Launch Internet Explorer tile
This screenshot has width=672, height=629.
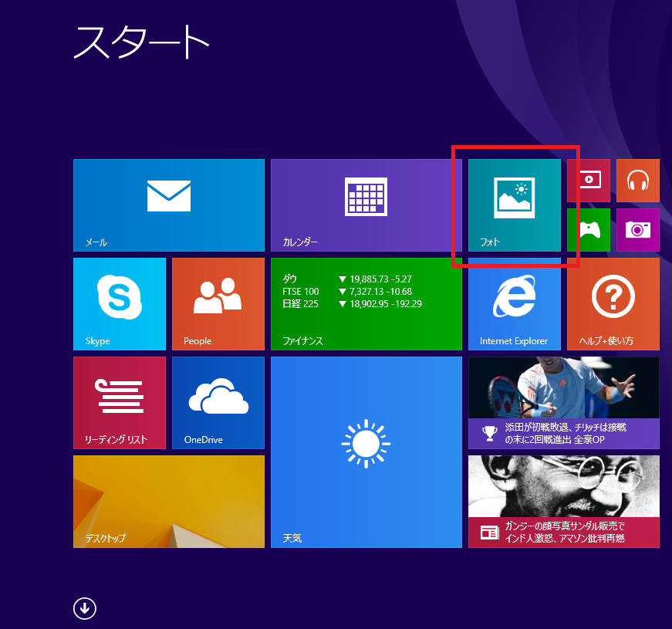[515, 304]
